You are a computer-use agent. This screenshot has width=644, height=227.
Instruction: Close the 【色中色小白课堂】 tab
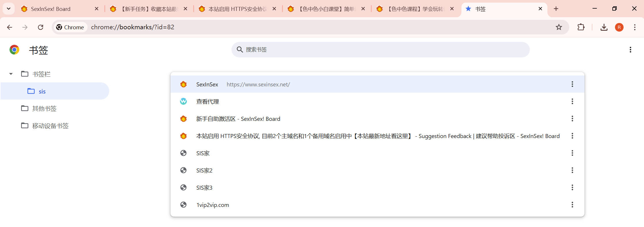[363, 9]
